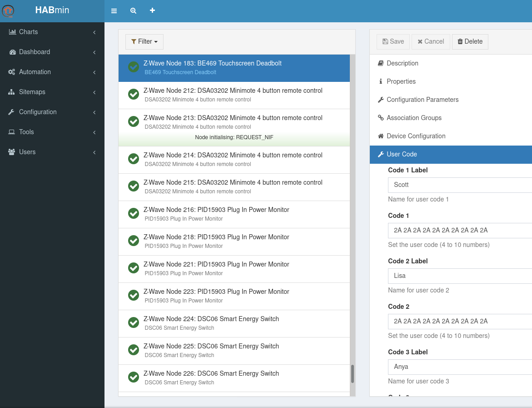
Task: Expand the Tools sidebar chevron
Action: pos(94,132)
